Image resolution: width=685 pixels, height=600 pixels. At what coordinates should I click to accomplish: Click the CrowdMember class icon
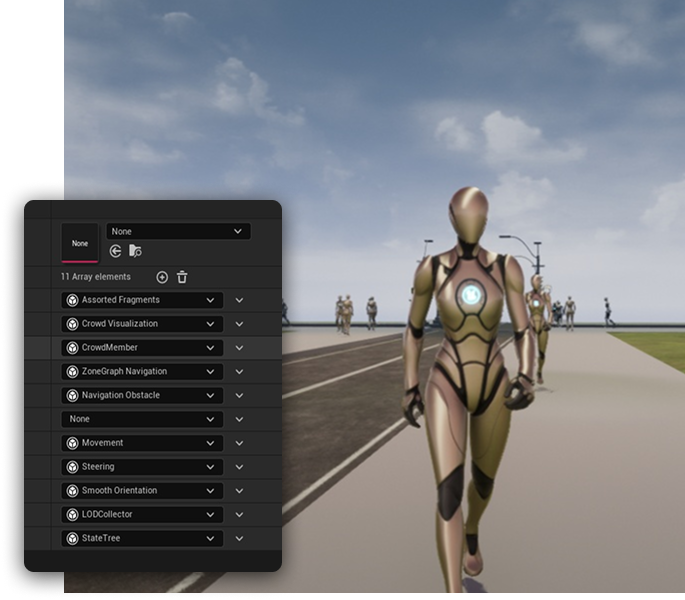pyautogui.click(x=72, y=348)
